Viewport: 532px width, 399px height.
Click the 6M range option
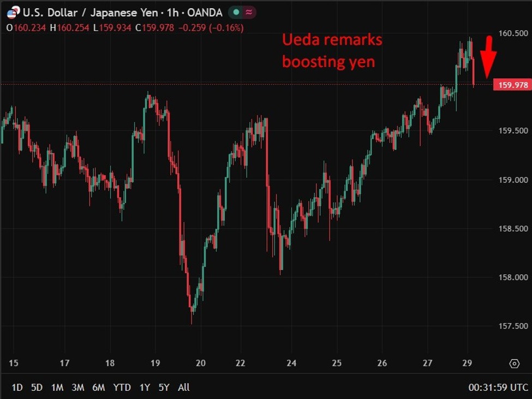click(99, 388)
